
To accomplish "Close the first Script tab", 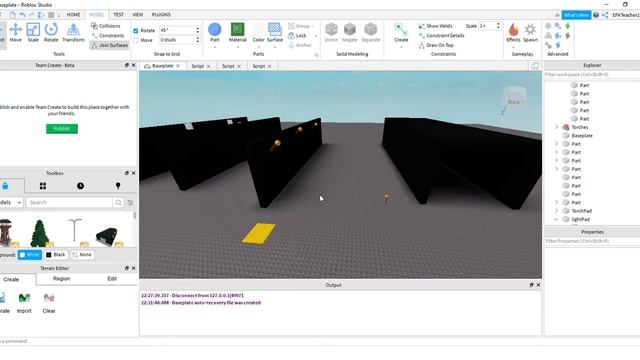I will (208, 66).
